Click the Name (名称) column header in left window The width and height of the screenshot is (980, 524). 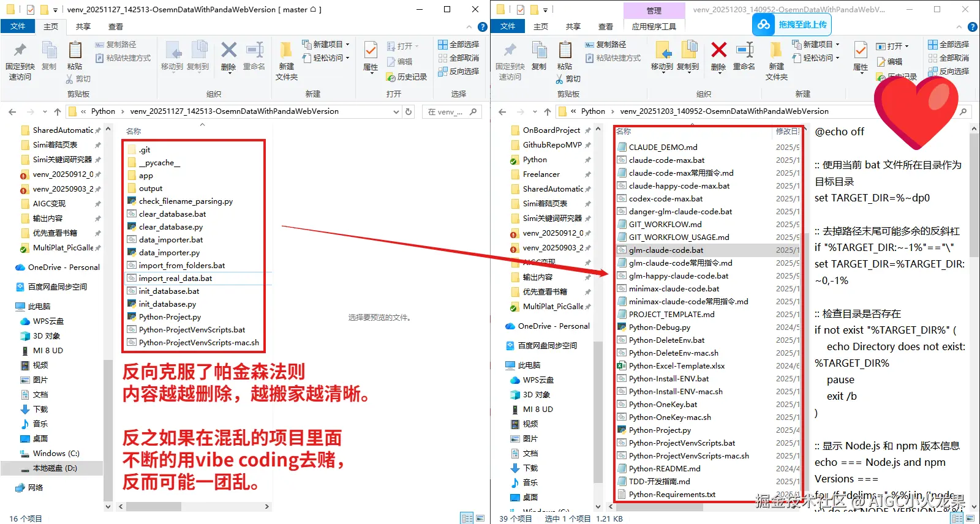(134, 131)
